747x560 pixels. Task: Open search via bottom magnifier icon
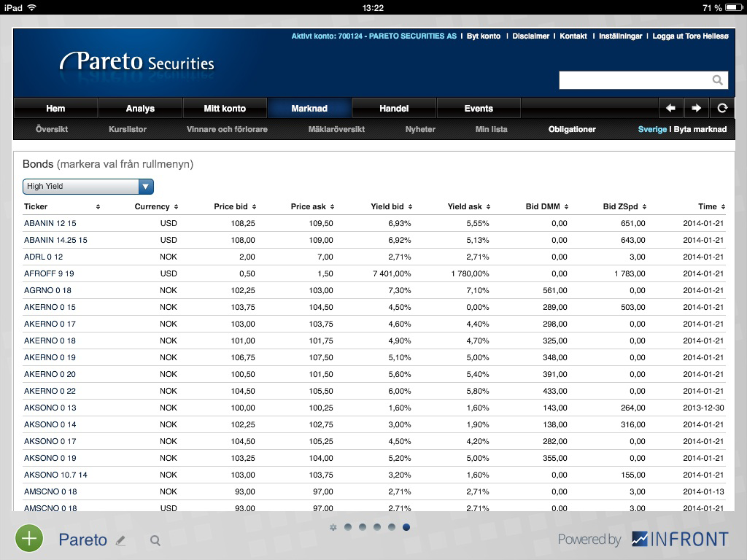pos(155,540)
